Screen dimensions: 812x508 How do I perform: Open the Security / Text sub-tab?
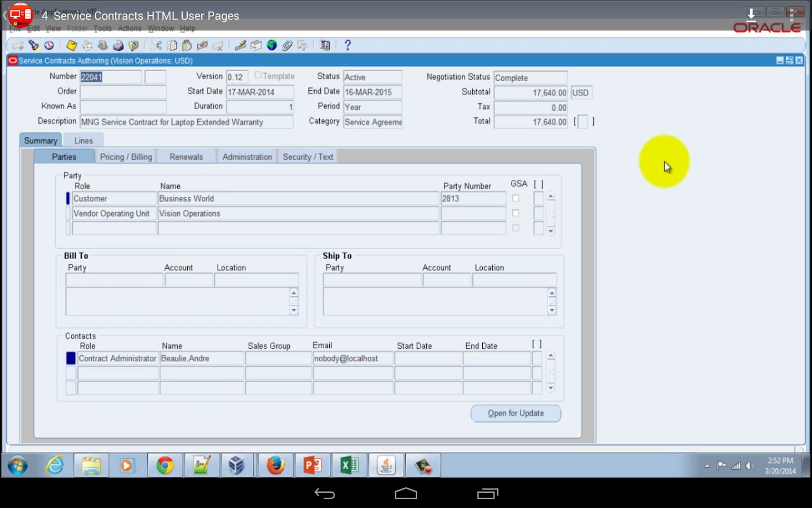coord(308,157)
